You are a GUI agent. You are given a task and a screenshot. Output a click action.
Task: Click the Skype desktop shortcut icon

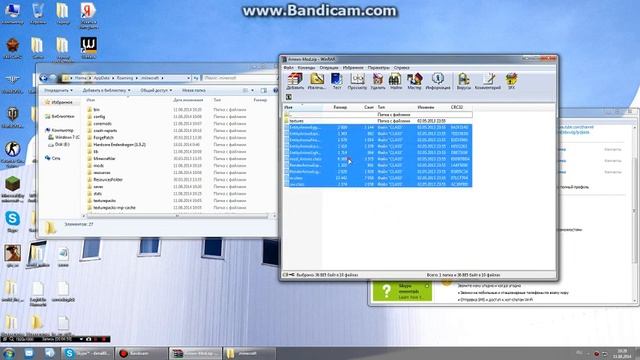(x=13, y=222)
